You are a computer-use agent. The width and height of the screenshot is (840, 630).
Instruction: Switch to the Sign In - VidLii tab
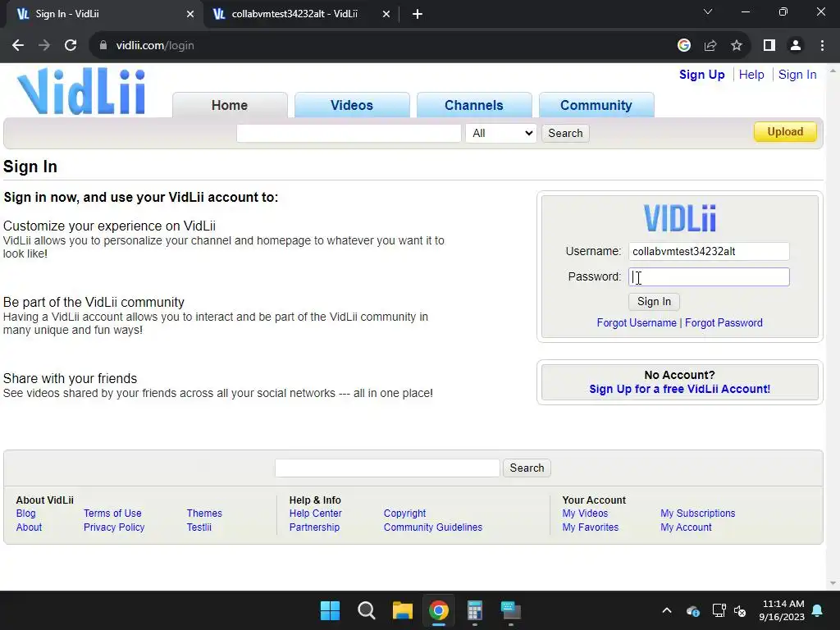pyautogui.click(x=104, y=14)
